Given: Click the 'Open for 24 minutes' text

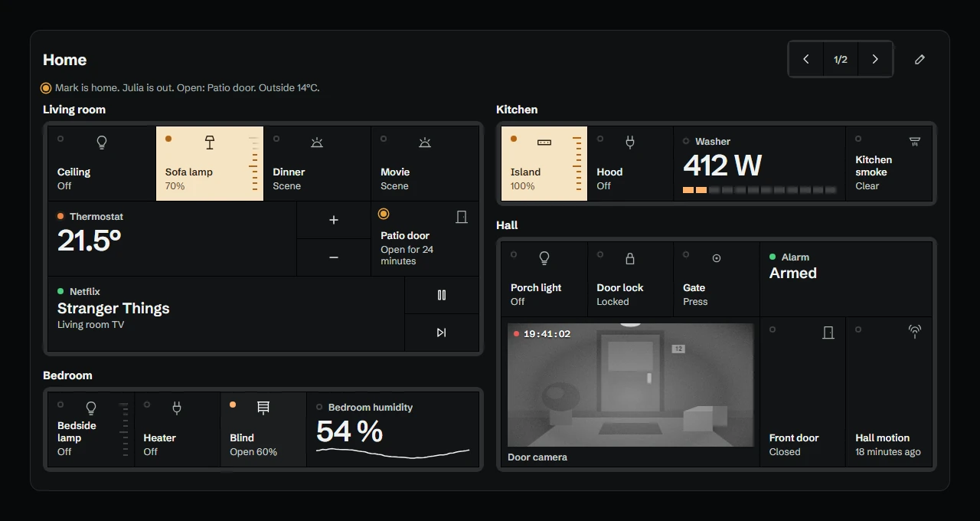Looking at the screenshot, I should pyautogui.click(x=407, y=255).
